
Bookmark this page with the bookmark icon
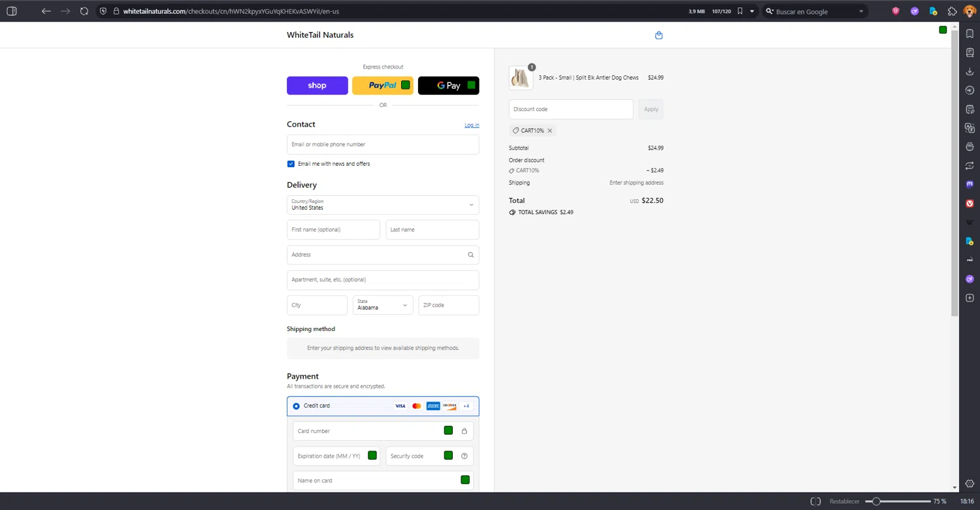[x=740, y=11]
